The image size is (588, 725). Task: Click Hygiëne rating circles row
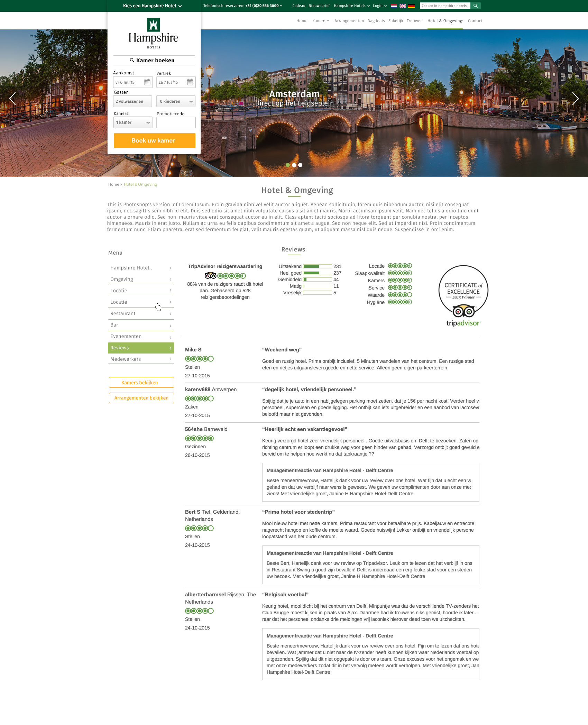[x=400, y=302]
